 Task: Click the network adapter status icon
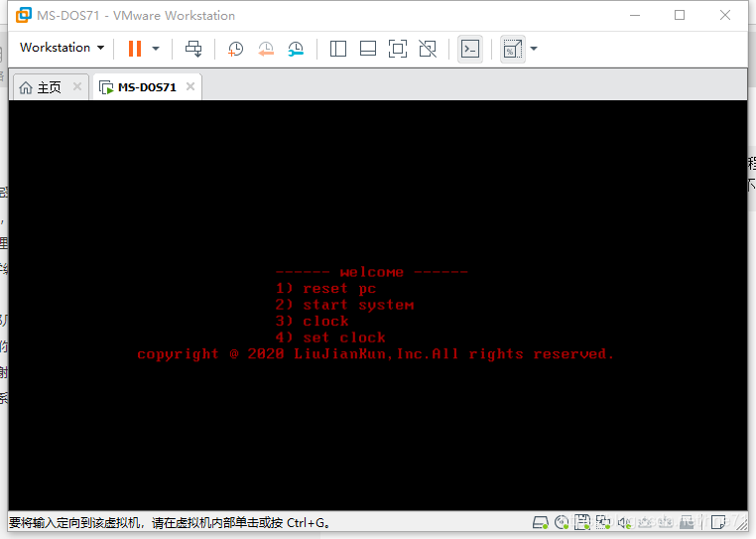point(602,522)
